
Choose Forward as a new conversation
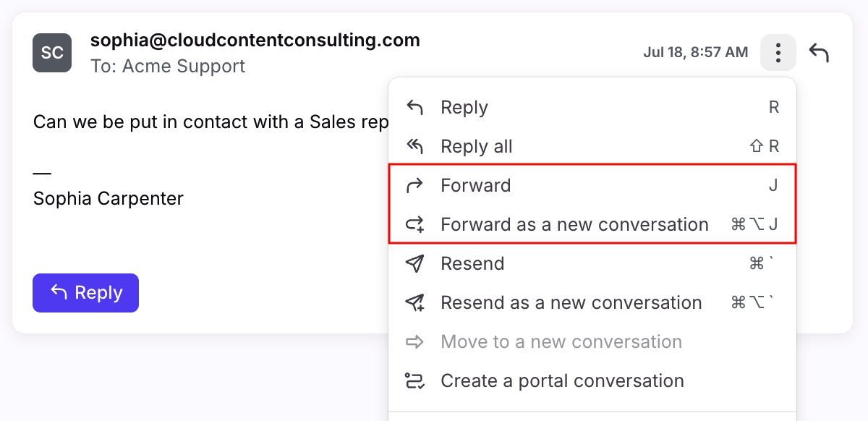pos(592,225)
